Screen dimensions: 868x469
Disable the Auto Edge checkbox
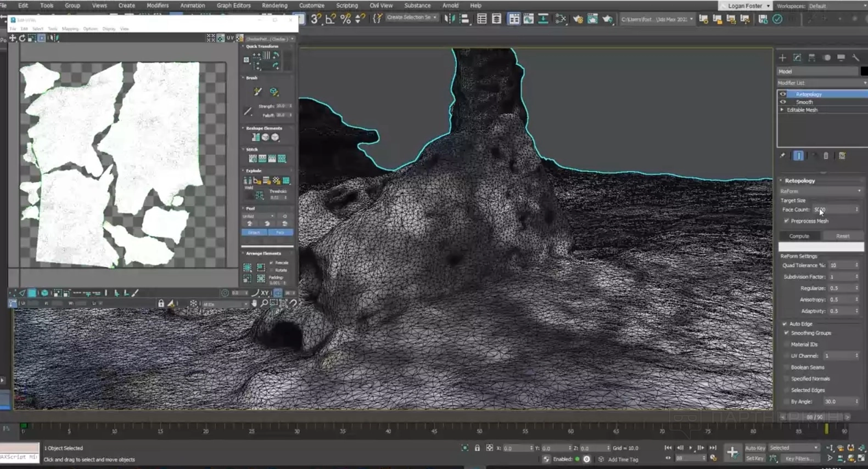tap(785, 324)
